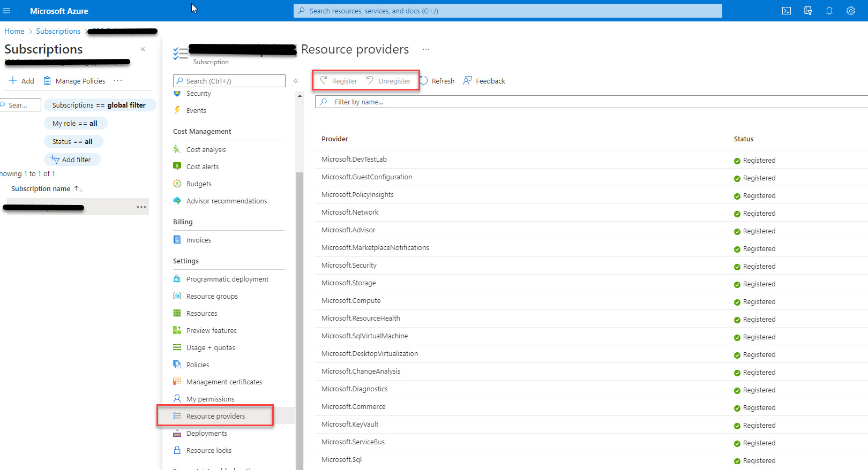Click the directories and subscriptions filter icon
Image resolution: width=868 pixels, height=470 pixels.
pyautogui.click(x=807, y=11)
